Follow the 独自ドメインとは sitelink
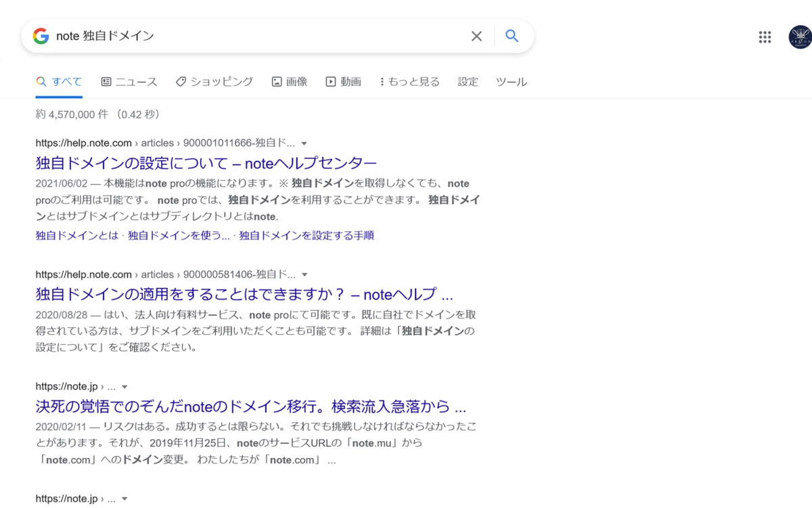Image resolution: width=812 pixels, height=508 pixels. pyautogui.click(x=77, y=235)
